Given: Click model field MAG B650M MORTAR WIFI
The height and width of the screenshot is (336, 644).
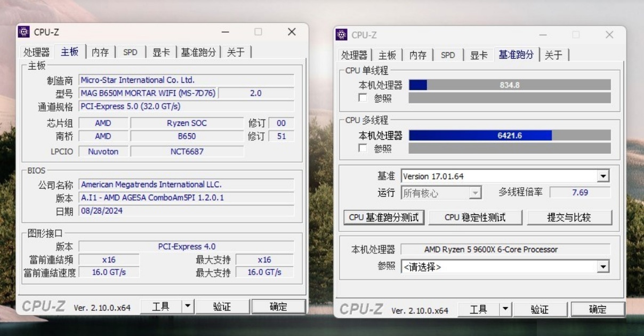Looking at the screenshot, I should tap(148, 93).
